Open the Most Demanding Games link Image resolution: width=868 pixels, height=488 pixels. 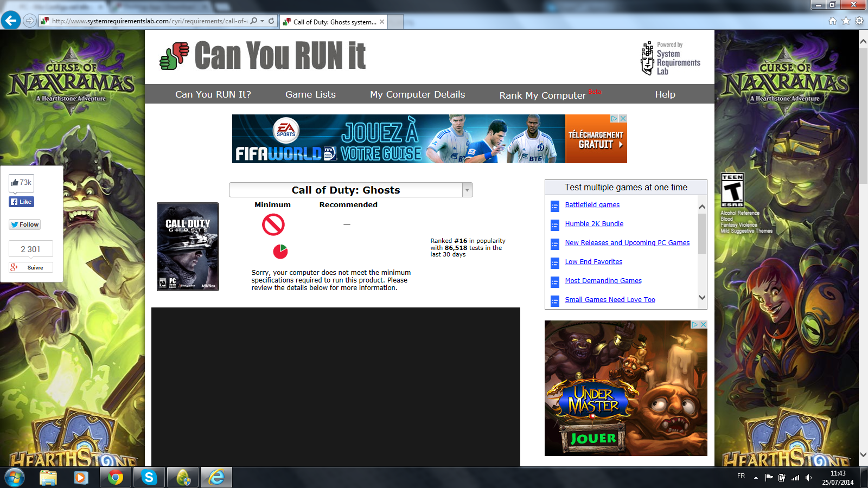603,281
